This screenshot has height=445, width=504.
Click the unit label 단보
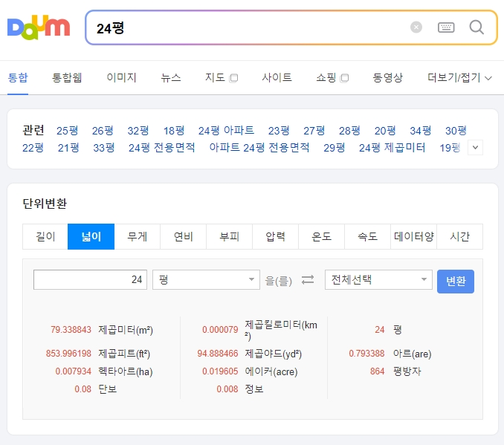(107, 389)
